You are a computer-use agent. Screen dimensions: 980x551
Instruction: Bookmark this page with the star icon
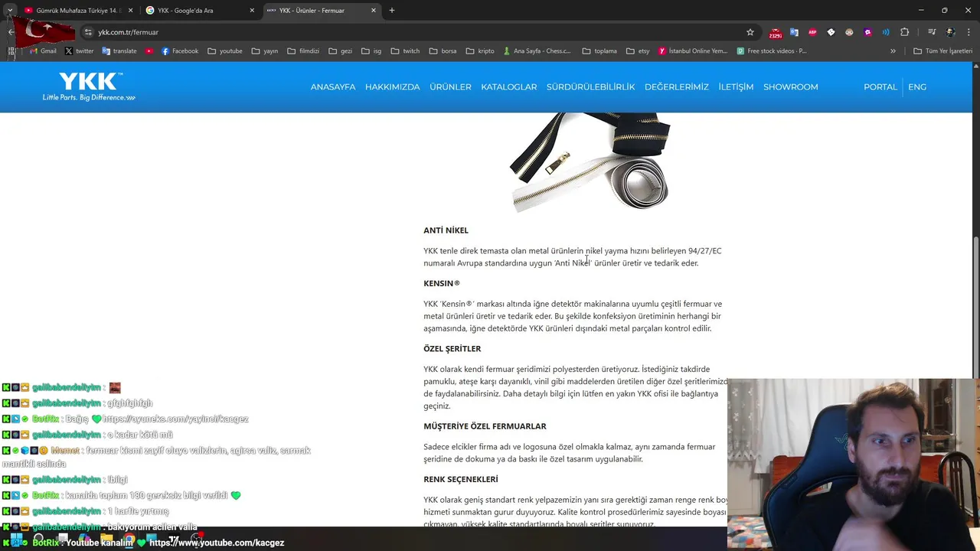[x=750, y=32]
